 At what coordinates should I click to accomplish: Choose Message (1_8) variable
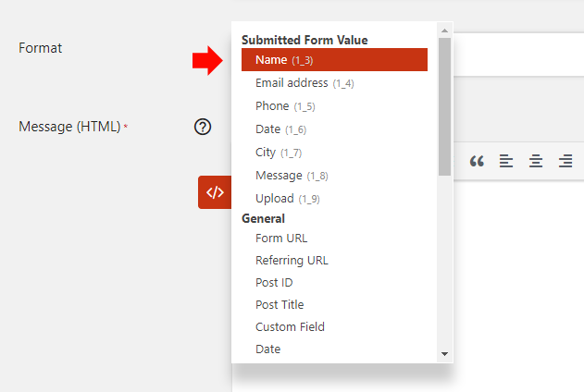334,175
